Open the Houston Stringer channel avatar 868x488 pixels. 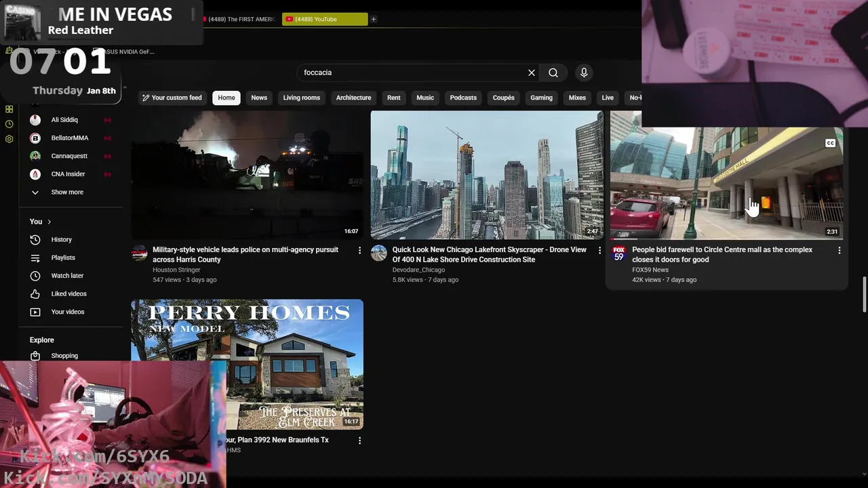[139, 253]
